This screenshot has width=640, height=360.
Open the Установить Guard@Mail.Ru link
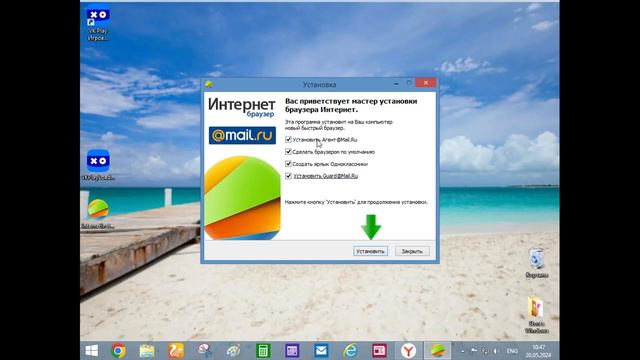pyautogui.click(x=326, y=176)
